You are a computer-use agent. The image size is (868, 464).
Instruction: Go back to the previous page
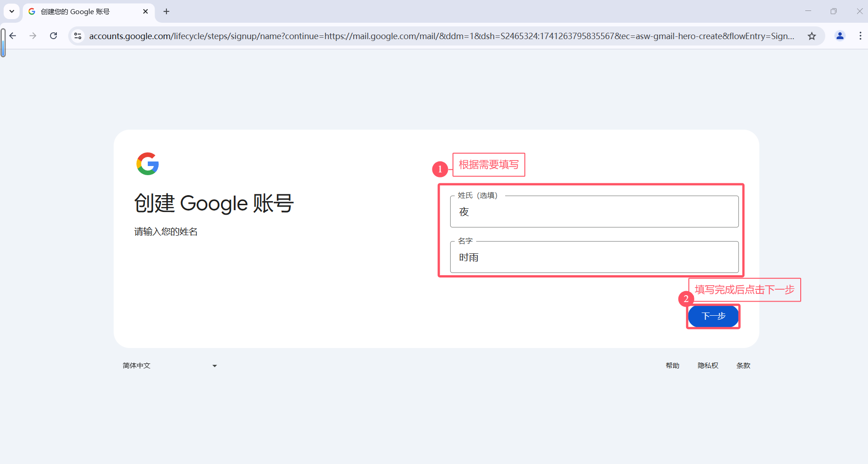click(x=13, y=36)
